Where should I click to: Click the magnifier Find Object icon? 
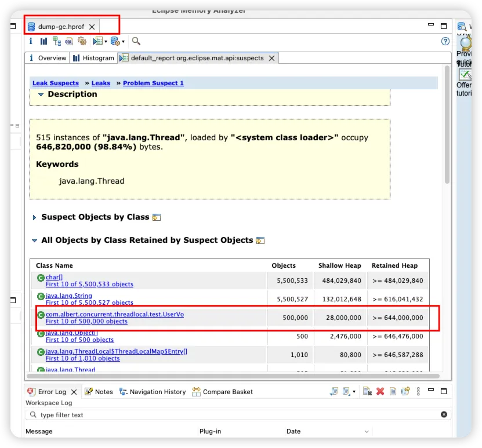tap(136, 41)
